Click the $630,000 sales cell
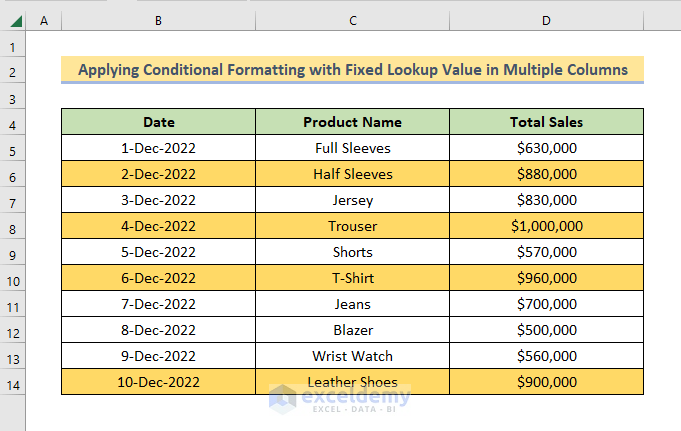Screen dimensions: 681x431 coord(546,148)
